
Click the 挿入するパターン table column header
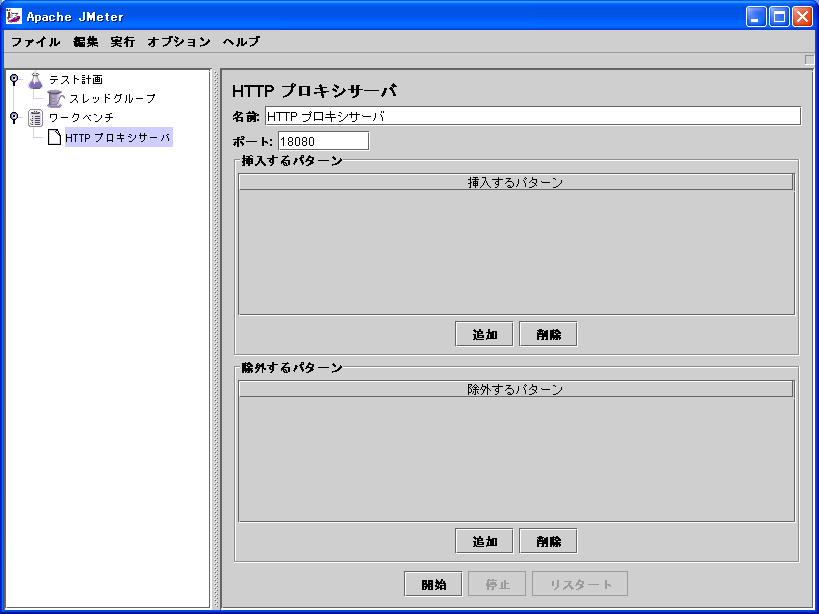click(516, 182)
